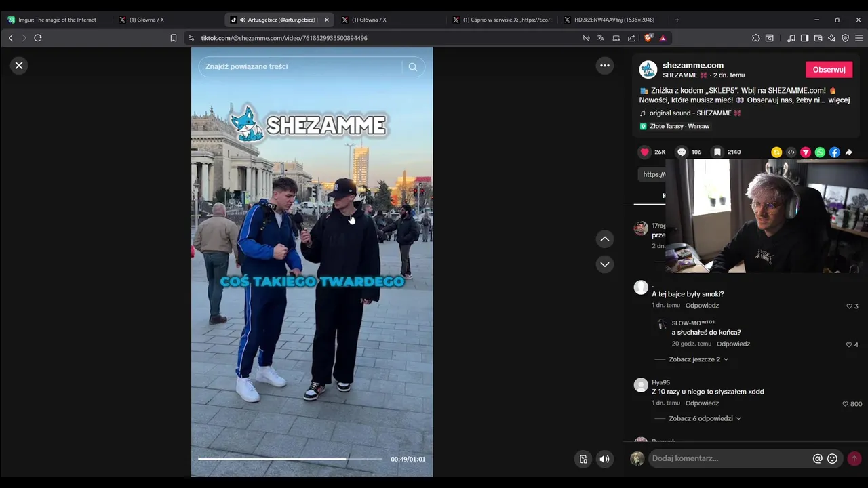The width and height of the screenshot is (868, 488).
Task: Reply to SLOW-MO's comment with Odpowiedz
Action: [x=733, y=344]
